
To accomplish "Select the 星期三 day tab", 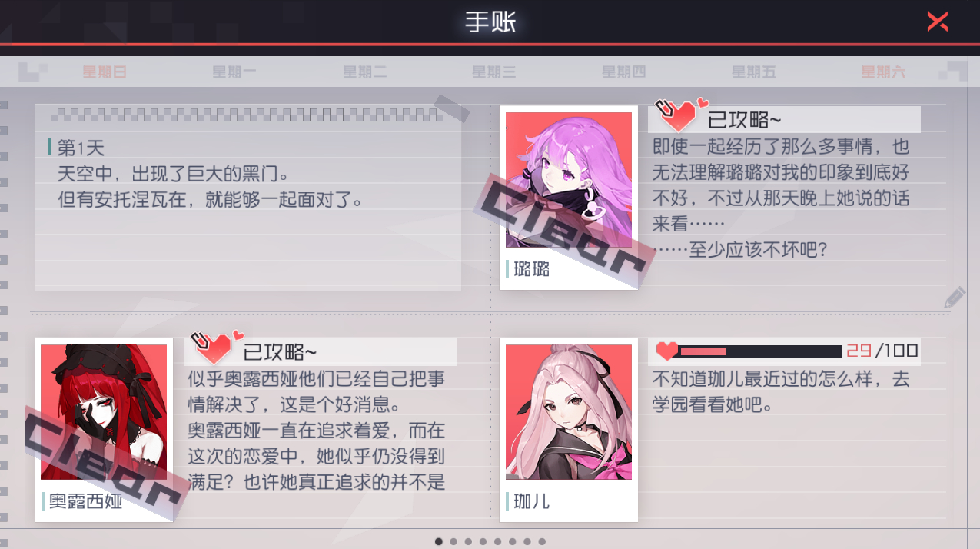I will pos(493,72).
